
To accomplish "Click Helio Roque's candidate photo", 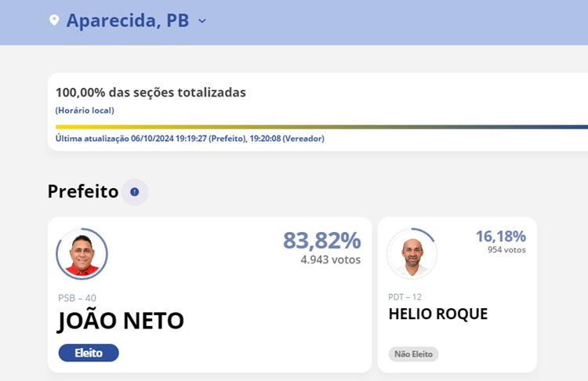I will coord(412,253).
